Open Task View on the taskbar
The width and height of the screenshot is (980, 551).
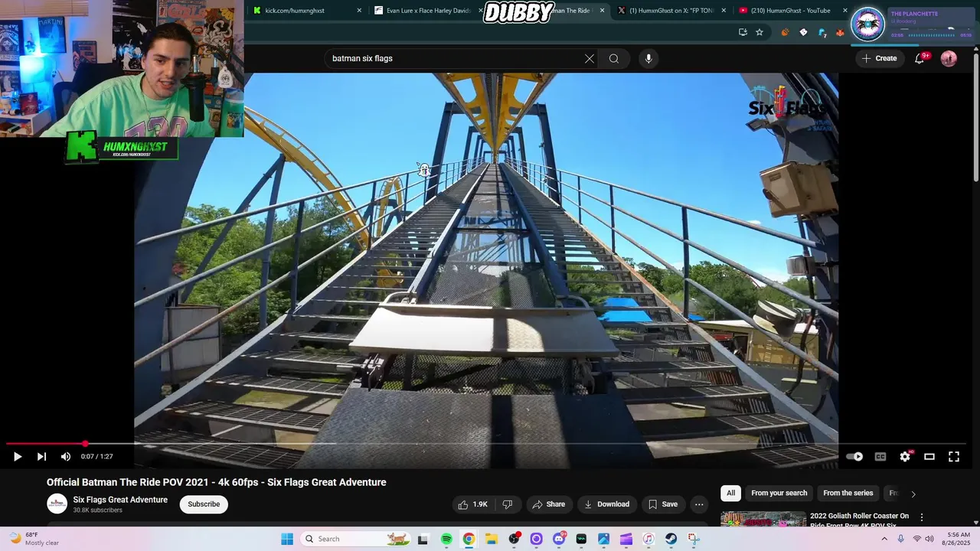point(423,539)
